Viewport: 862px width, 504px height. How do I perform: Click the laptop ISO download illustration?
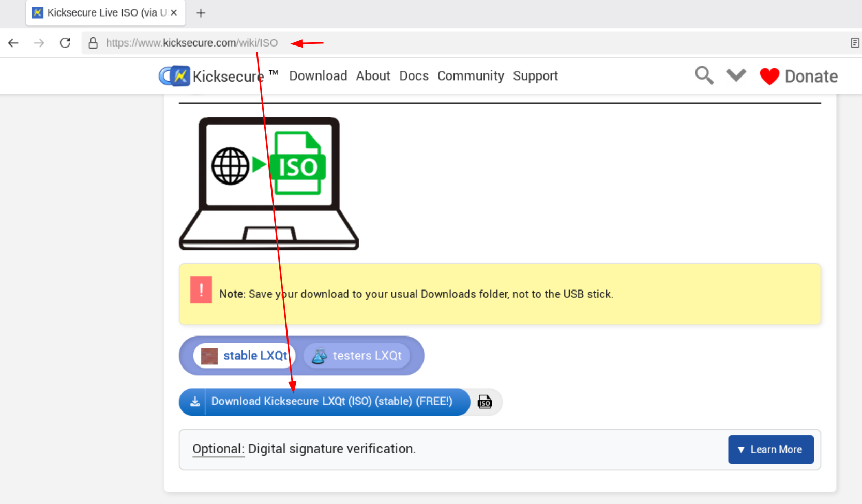[x=269, y=184]
